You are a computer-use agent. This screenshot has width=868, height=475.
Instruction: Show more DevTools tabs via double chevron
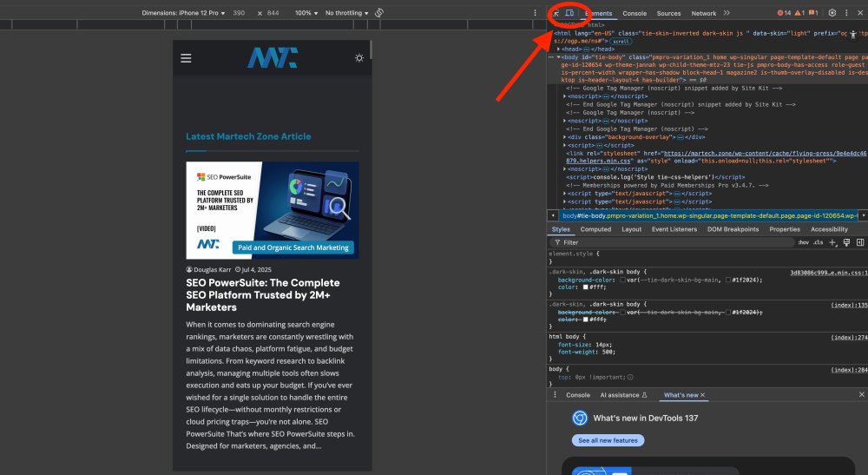click(x=727, y=13)
